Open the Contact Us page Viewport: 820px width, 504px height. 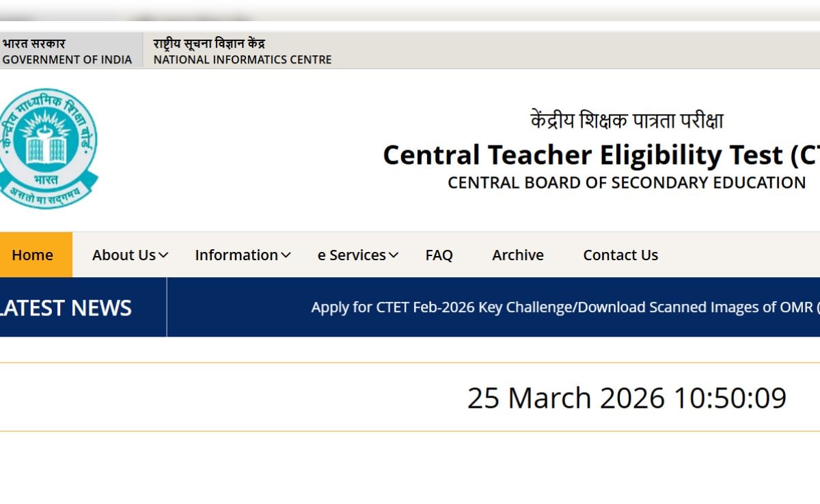(620, 255)
